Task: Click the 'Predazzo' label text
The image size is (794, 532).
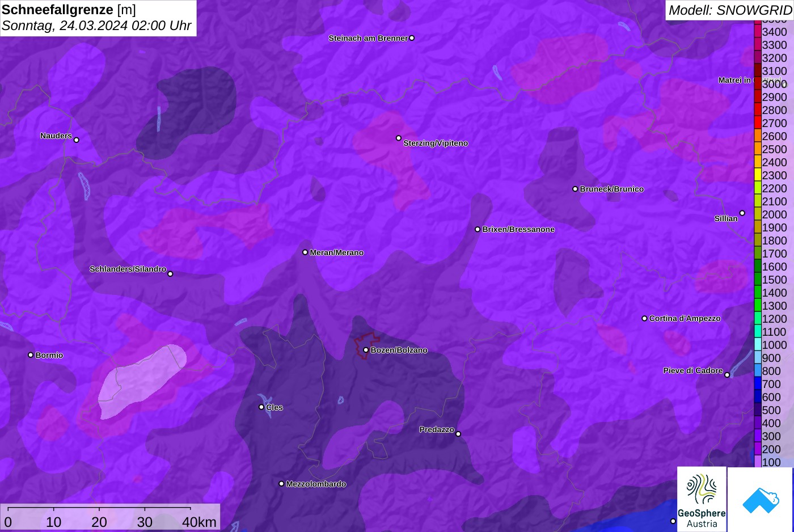Action: click(437, 429)
